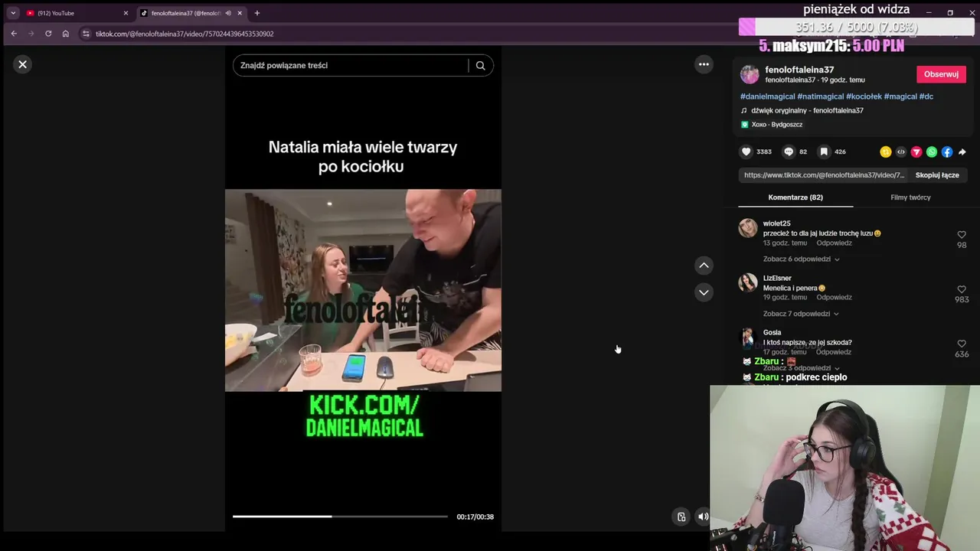Mute the TikTok tab via speaker icon
980x551 pixels.
(x=228, y=13)
